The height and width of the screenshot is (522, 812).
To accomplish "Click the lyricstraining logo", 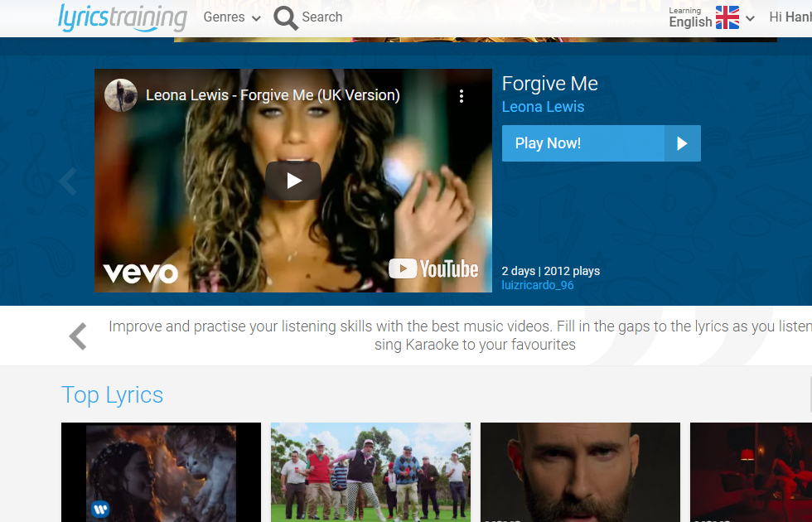I will 121,18.
